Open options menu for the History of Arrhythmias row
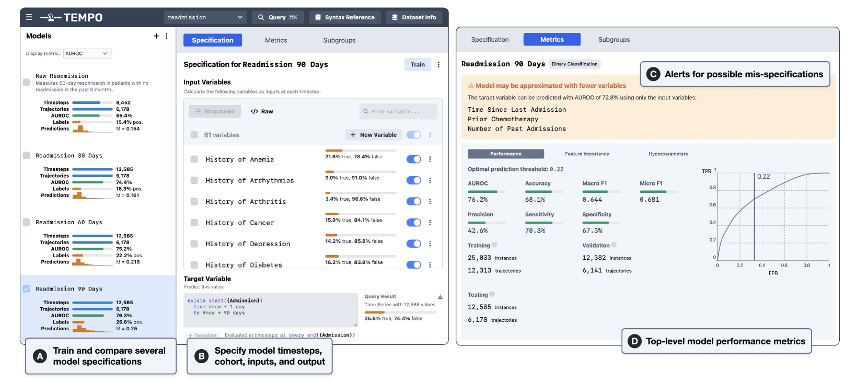 tap(430, 180)
